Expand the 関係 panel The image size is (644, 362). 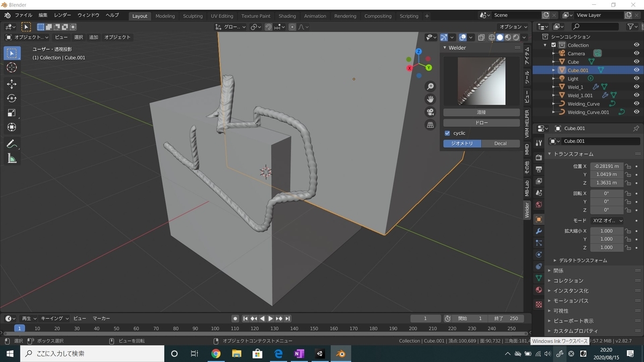558,270
